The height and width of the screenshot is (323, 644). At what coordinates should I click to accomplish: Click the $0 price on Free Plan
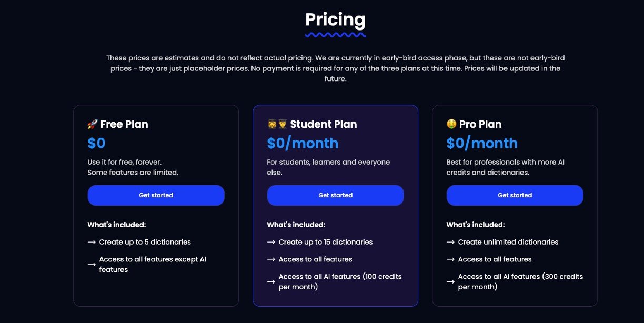(x=97, y=143)
